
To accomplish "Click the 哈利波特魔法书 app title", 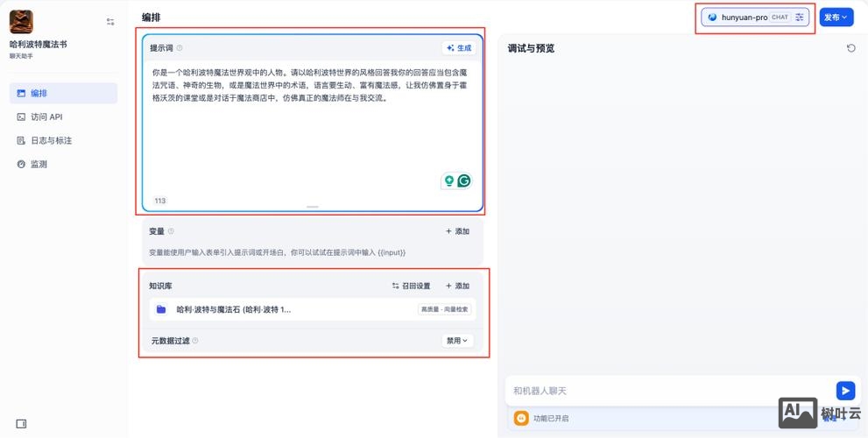I will pos(39,45).
